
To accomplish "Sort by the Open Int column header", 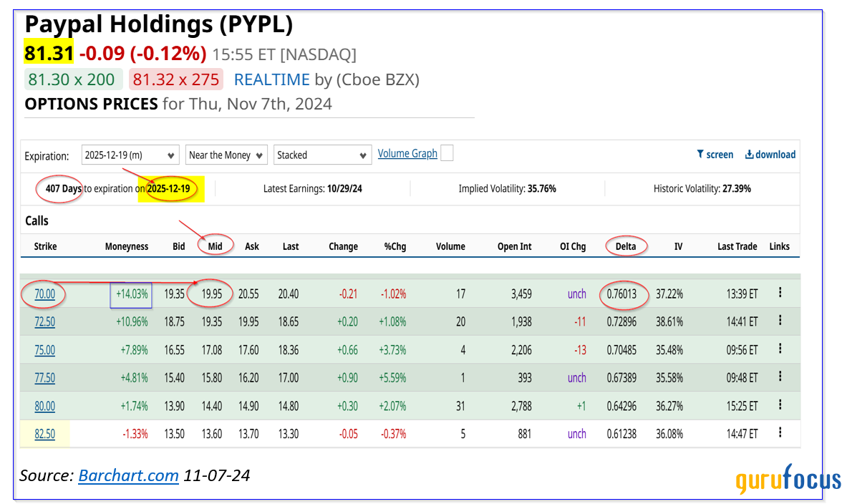I will [514, 246].
